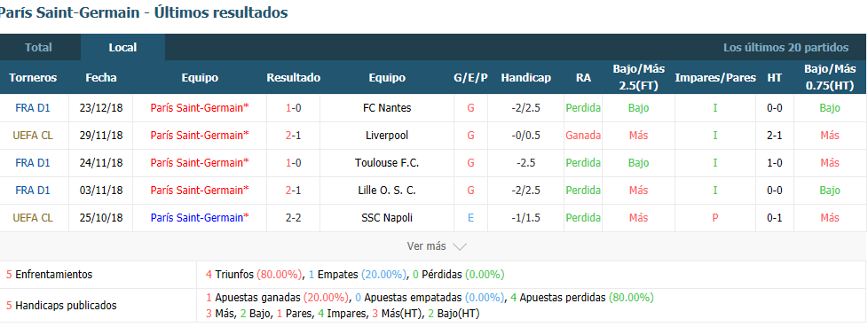Click the Toulouse F.C. team name

coord(387,163)
